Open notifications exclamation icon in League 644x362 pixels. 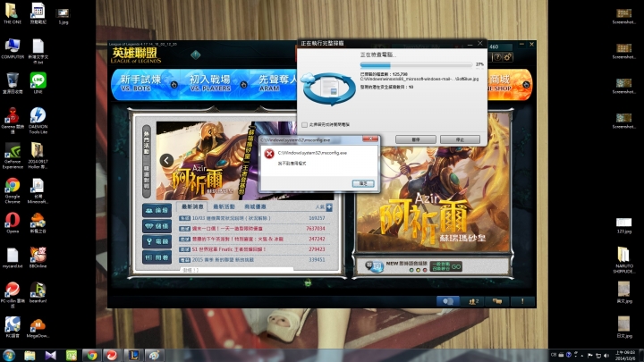[x=522, y=301]
